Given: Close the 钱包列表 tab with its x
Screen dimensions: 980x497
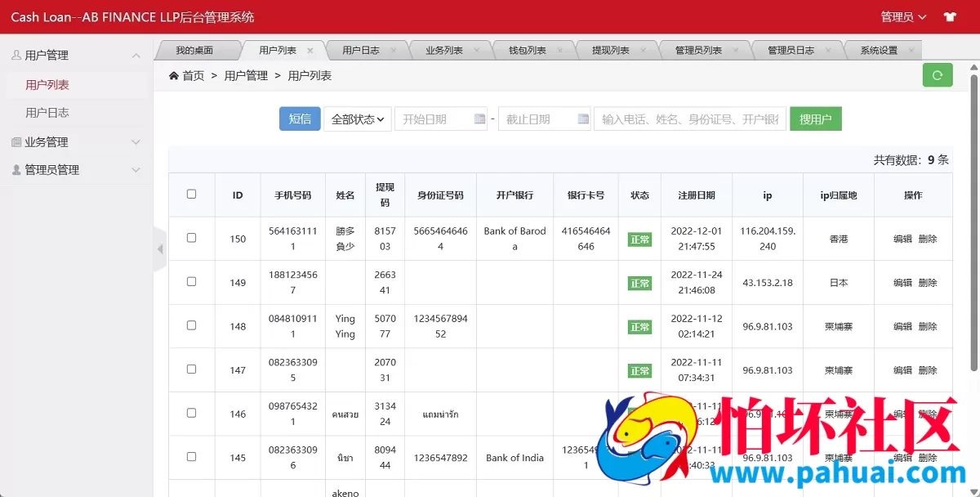Looking at the screenshot, I should pos(561,50).
